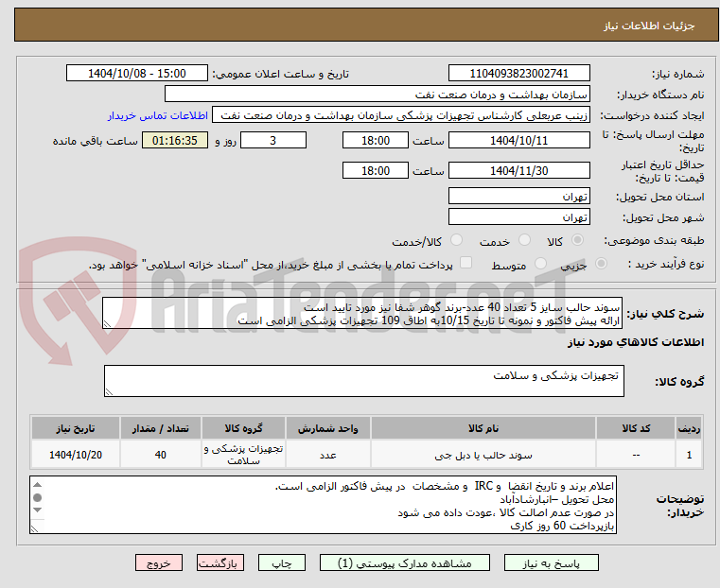The width and height of the screenshot is (720, 588).
Task: Click the سوند حالب یا دبل جی cell
Action: tap(483, 455)
